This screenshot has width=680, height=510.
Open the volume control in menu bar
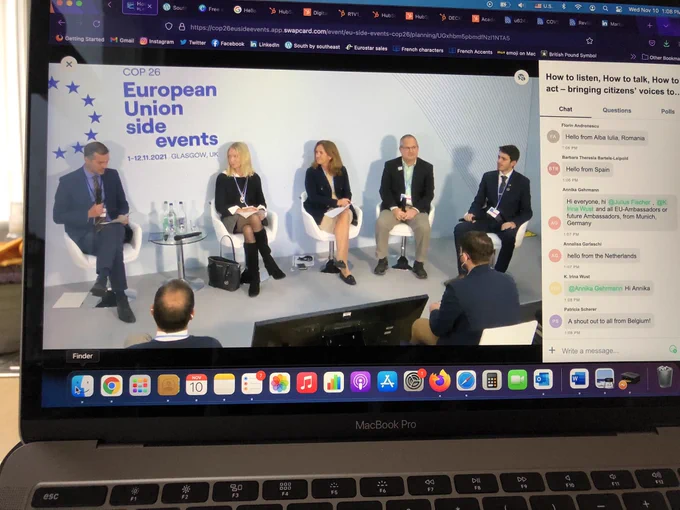pyautogui.click(x=522, y=5)
